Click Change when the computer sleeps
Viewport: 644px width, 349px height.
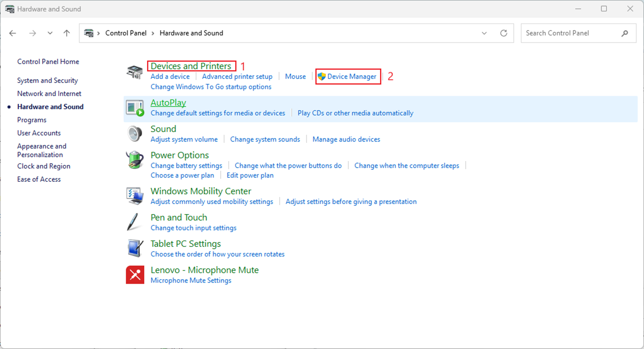click(407, 166)
